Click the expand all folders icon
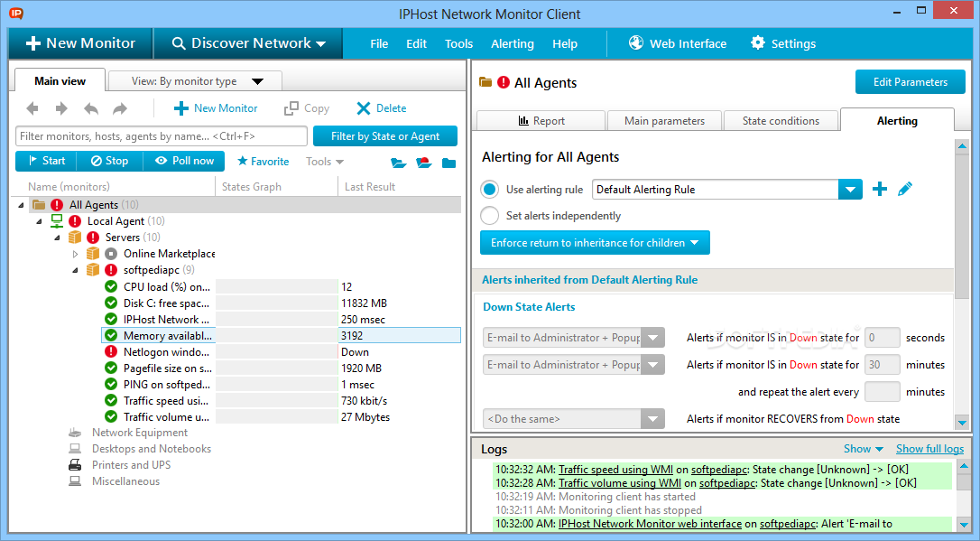Screen dimensions: 980x541 click(x=398, y=163)
